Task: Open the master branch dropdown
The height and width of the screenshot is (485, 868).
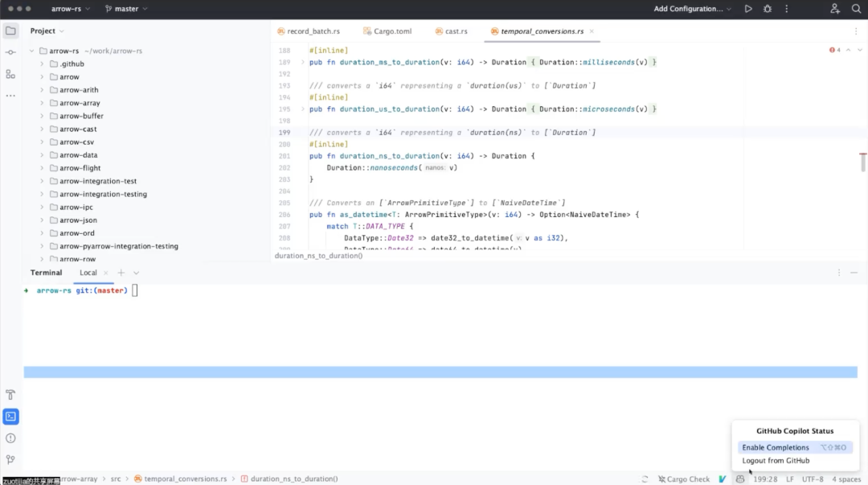Action: click(x=125, y=9)
